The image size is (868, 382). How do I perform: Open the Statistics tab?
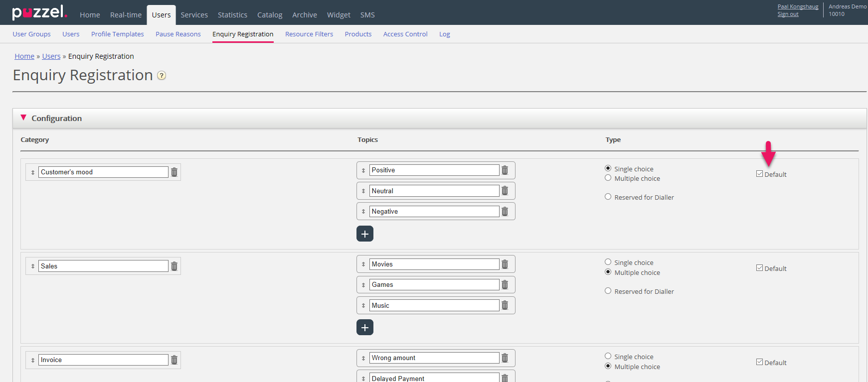[232, 15]
